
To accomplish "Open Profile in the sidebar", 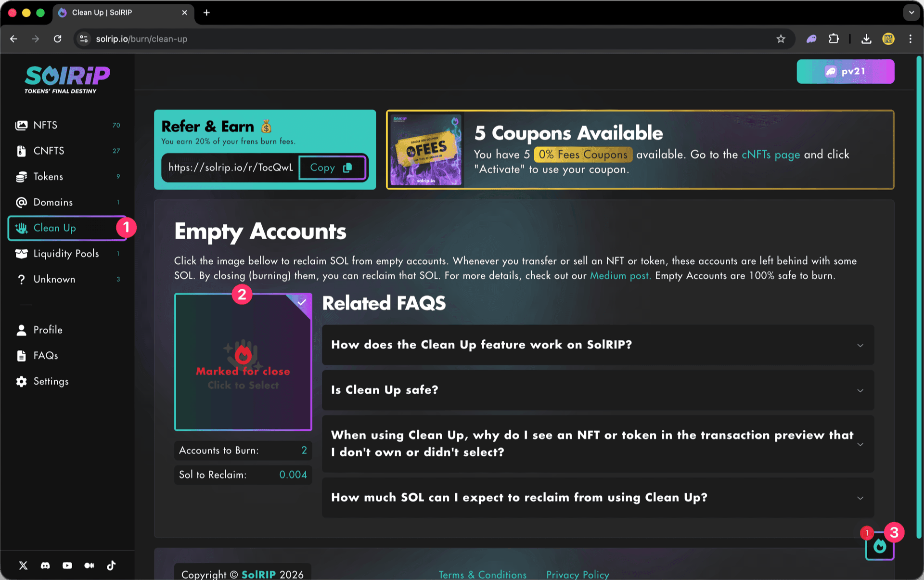I will [x=67, y=330].
